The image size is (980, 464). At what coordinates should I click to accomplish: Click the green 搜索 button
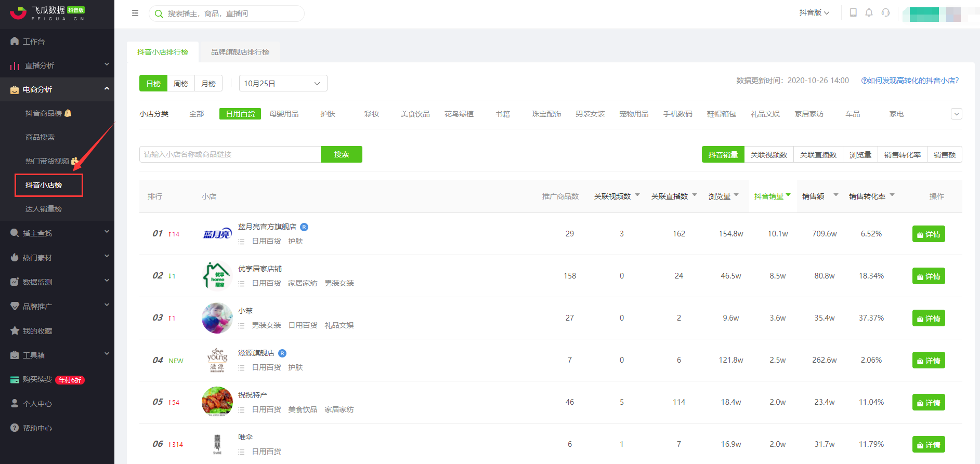point(342,154)
